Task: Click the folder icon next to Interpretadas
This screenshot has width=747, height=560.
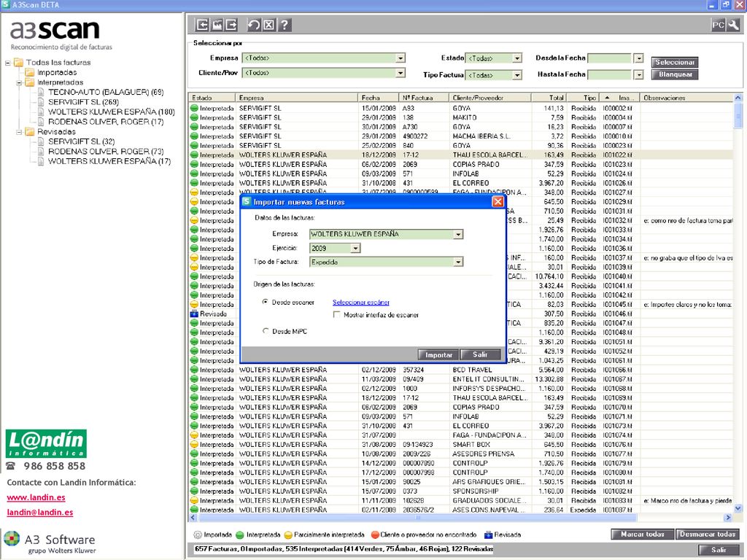Action: 30,82
